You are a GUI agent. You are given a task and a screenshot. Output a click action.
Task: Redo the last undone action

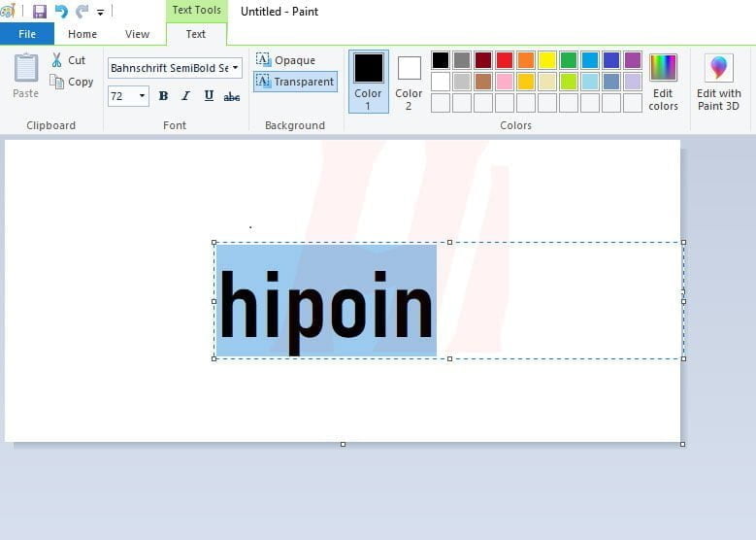[x=82, y=11]
